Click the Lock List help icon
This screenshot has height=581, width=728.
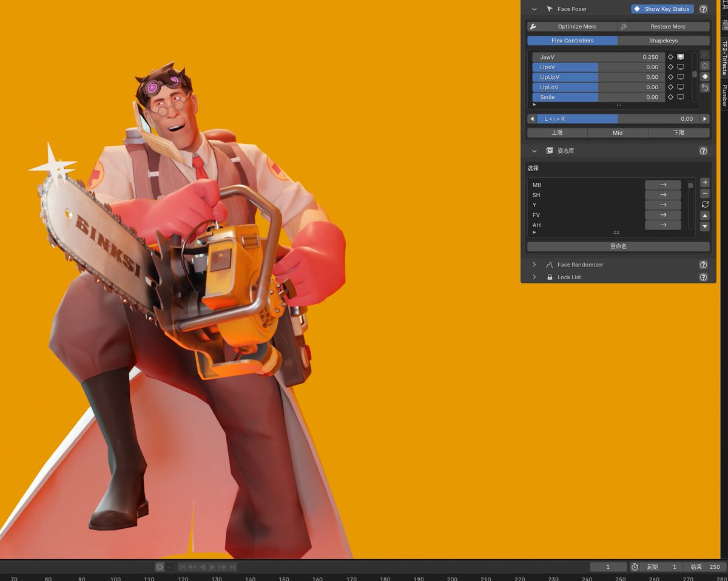703,277
